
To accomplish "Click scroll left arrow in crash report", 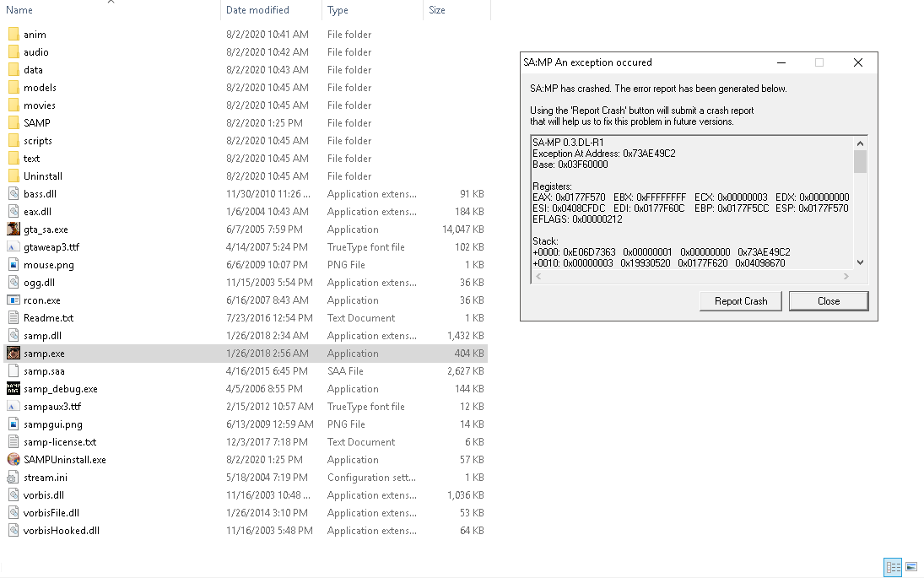I will tap(538, 276).
